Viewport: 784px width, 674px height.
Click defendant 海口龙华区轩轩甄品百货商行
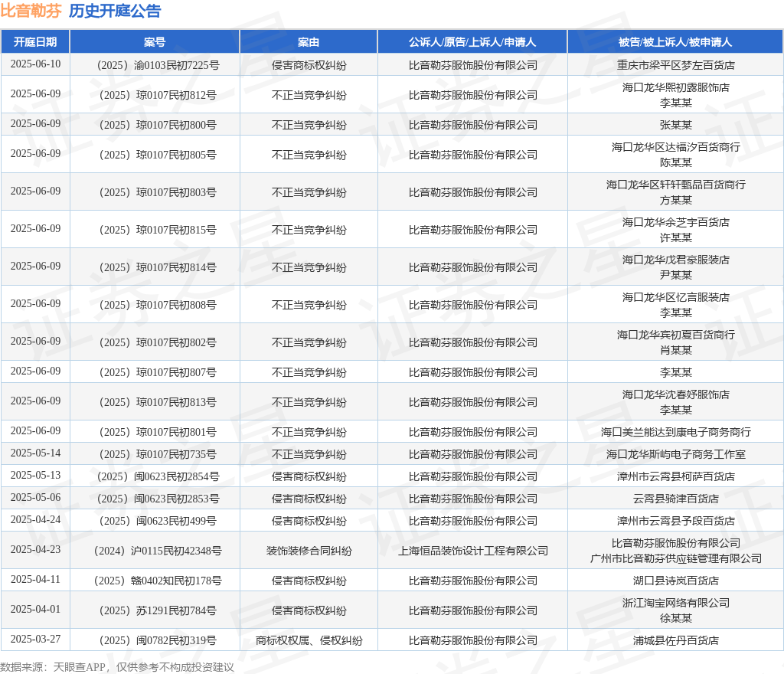(x=675, y=185)
